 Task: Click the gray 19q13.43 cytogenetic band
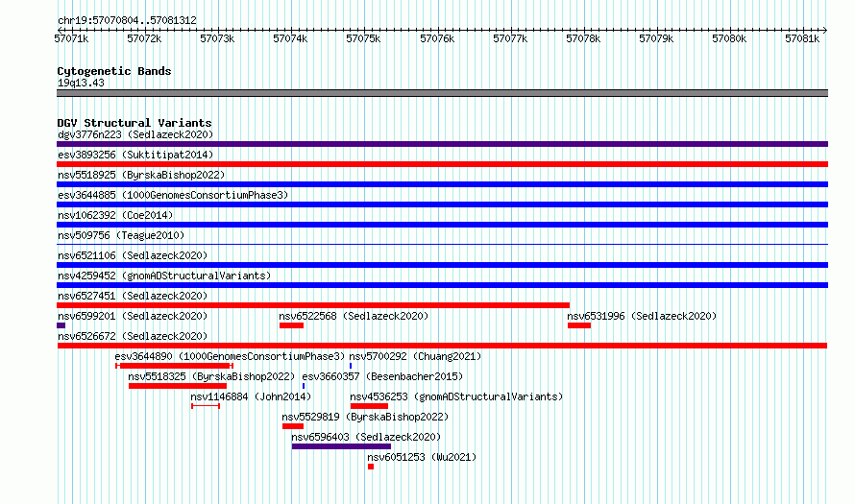(x=442, y=93)
